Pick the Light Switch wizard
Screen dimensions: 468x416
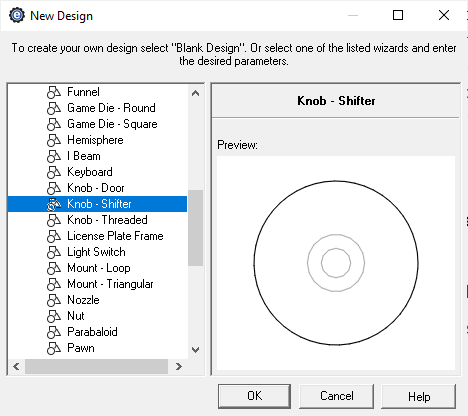tap(96, 252)
